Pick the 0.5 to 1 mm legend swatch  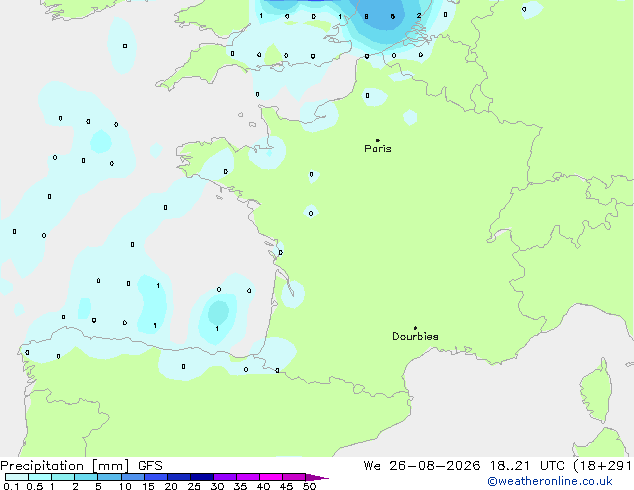point(40,477)
